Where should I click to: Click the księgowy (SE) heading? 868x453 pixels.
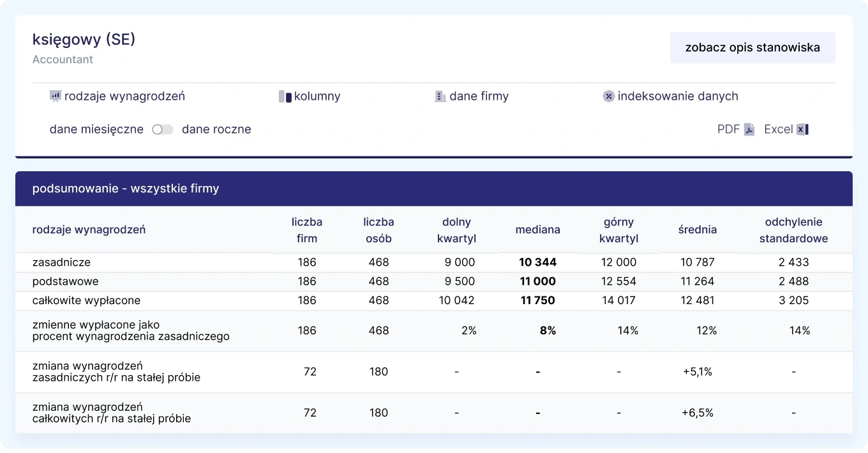[84, 40]
